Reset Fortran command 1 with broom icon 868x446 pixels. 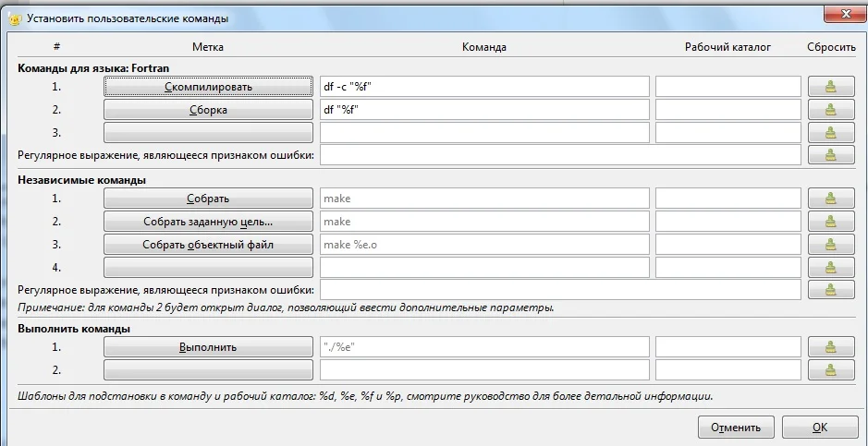pyautogui.click(x=831, y=87)
